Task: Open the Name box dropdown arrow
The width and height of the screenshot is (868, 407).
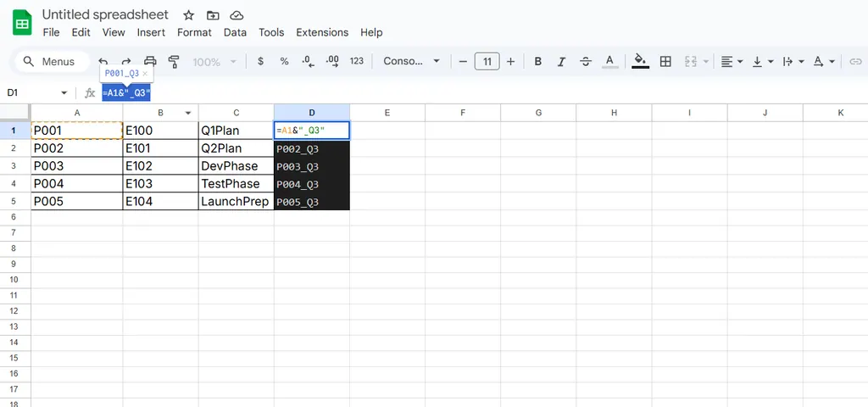Action: click(x=64, y=92)
